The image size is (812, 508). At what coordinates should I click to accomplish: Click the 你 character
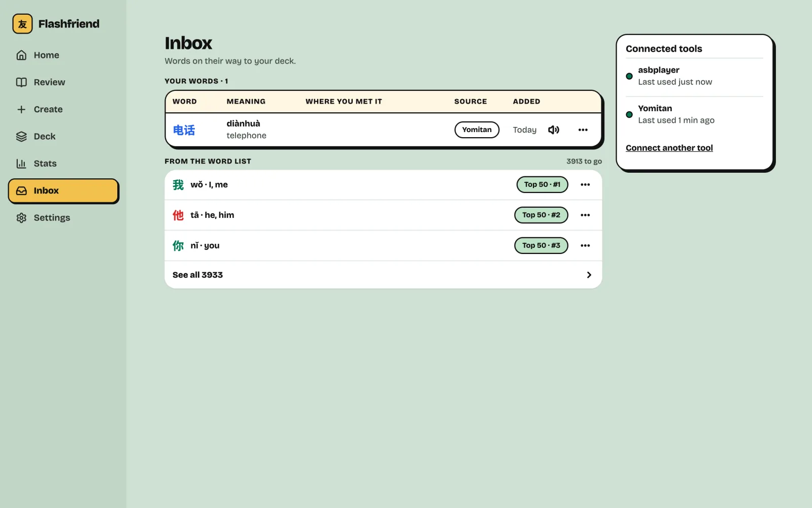tap(178, 246)
